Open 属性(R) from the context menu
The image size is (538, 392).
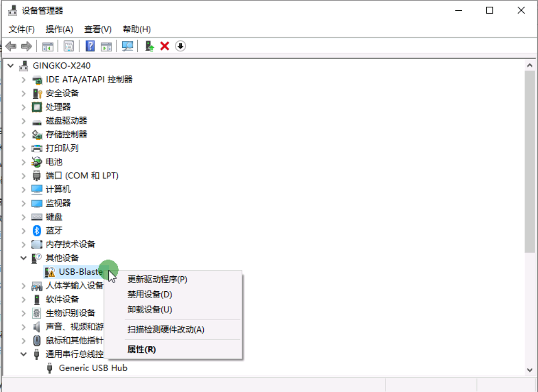click(x=141, y=349)
